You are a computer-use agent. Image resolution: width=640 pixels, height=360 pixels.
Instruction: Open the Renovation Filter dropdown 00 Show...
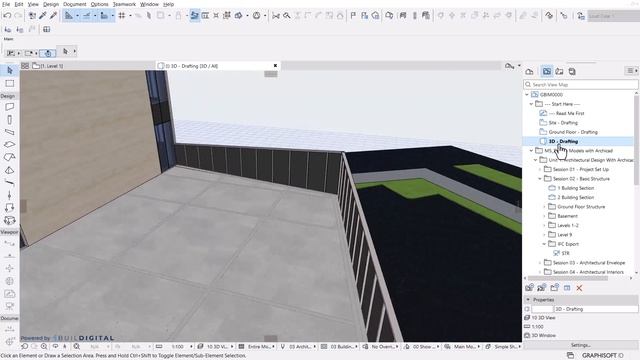[424, 347]
